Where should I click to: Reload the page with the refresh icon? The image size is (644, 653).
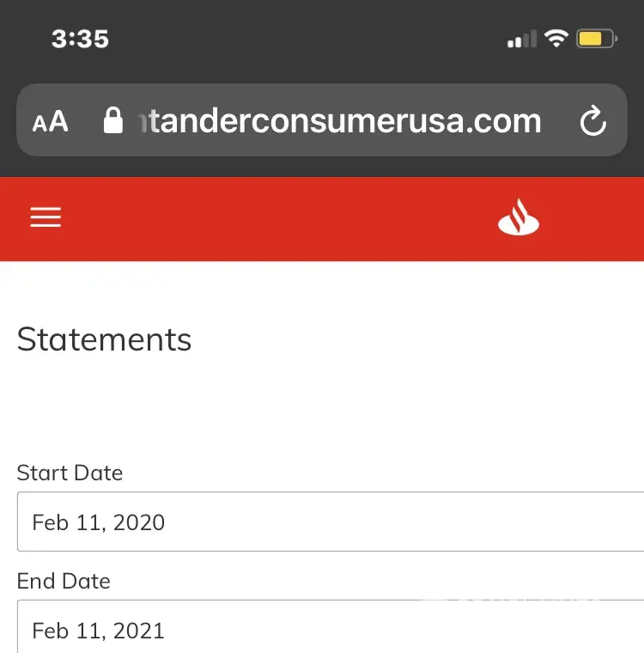(593, 121)
